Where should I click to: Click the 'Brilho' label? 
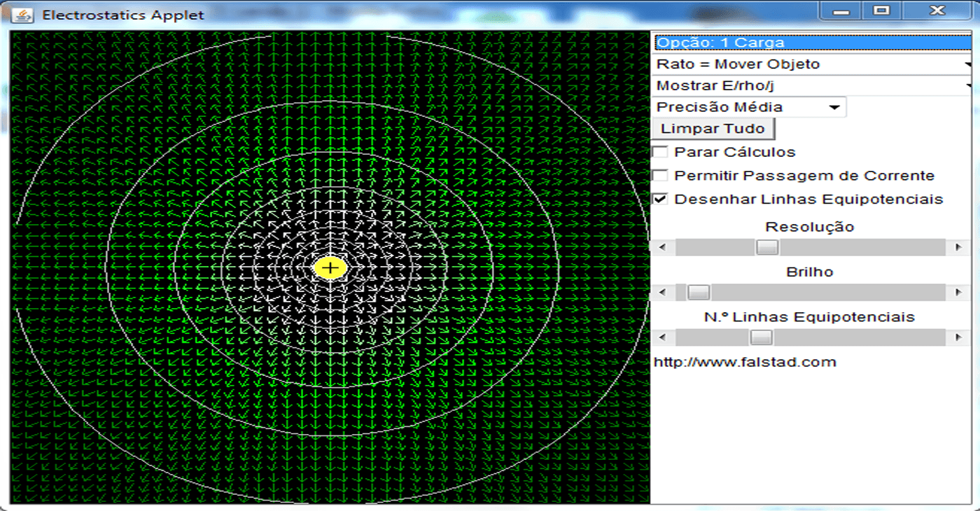pos(810,272)
